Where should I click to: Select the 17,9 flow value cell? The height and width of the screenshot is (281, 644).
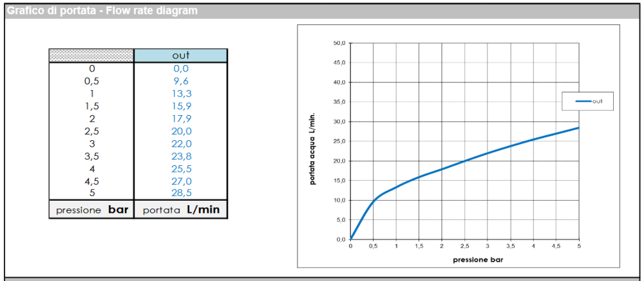[180, 118]
